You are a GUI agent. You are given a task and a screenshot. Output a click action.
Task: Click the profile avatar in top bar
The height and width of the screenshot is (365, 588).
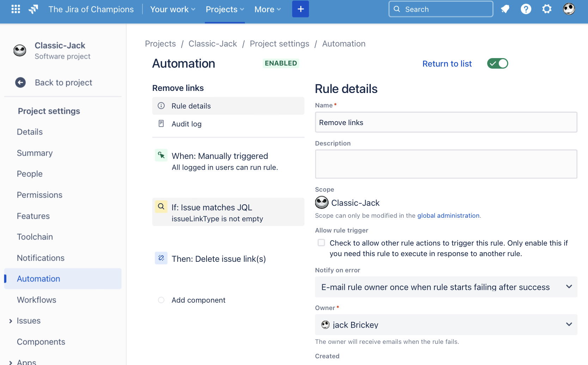click(569, 9)
